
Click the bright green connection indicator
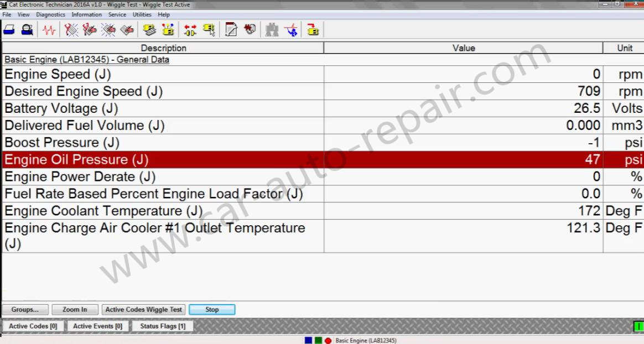[638, 327]
